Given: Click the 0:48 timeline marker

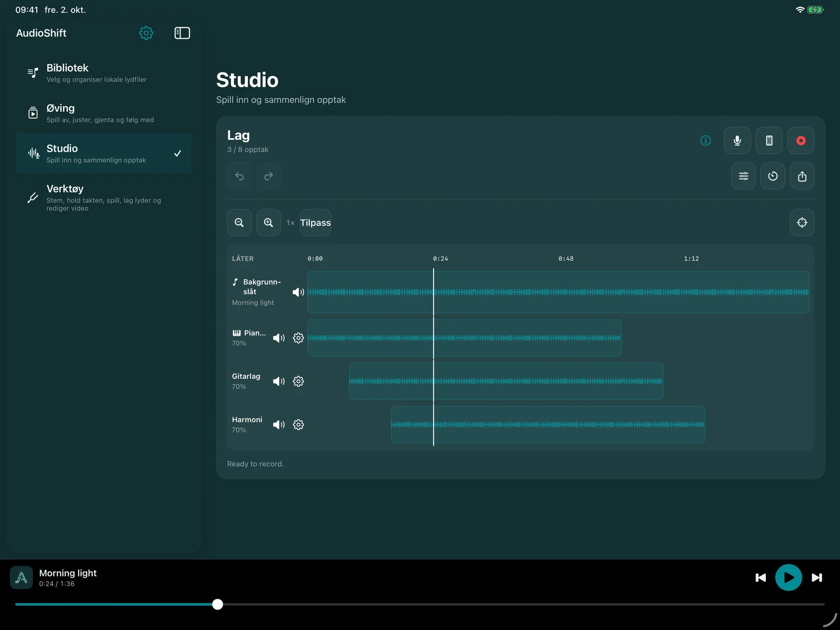Looking at the screenshot, I should coord(566,259).
